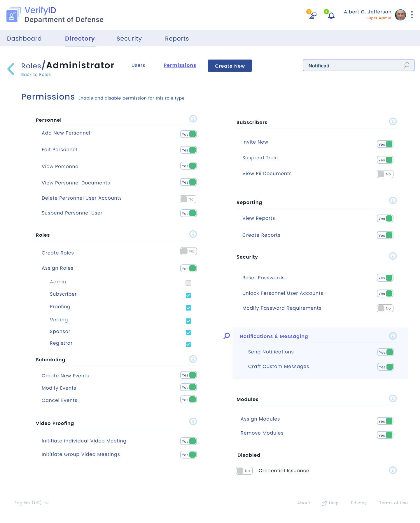Follow the Back to Roles link

pos(36,74)
